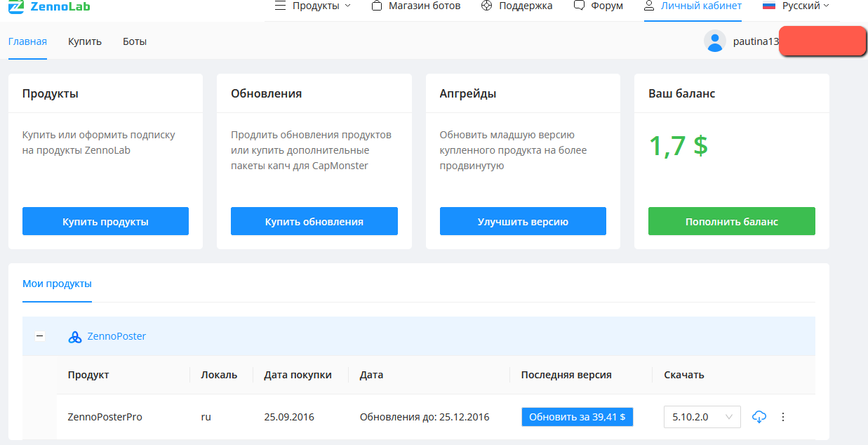Open the version dropdown 5.10.2.0
The width and height of the screenshot is (868, 445).
pos(702,417)
